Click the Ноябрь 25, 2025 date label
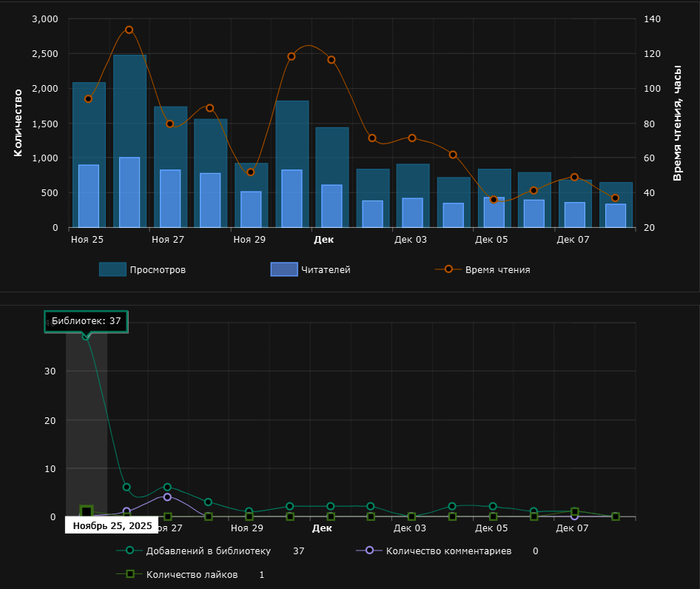This screenshot has height=589, width=700. 112,525
